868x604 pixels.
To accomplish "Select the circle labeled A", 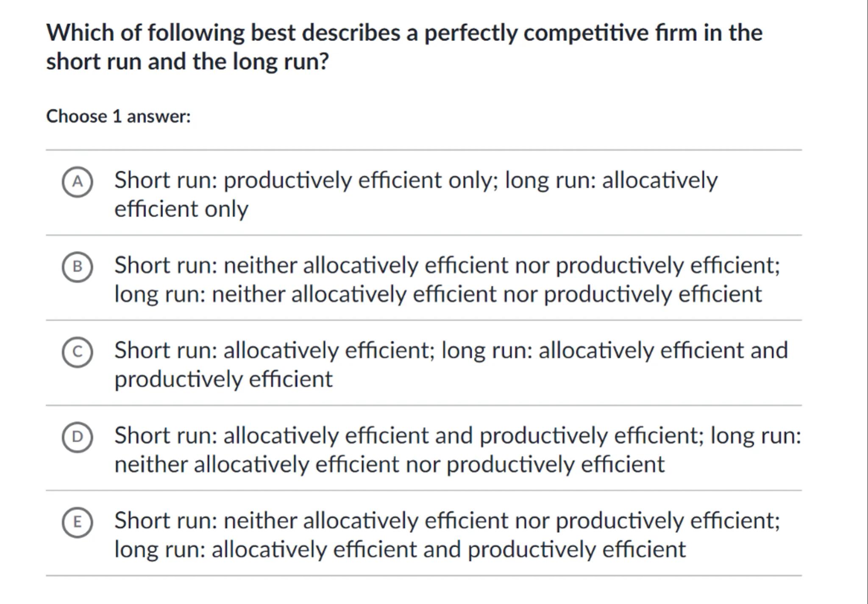I will [x=77, y=182].
